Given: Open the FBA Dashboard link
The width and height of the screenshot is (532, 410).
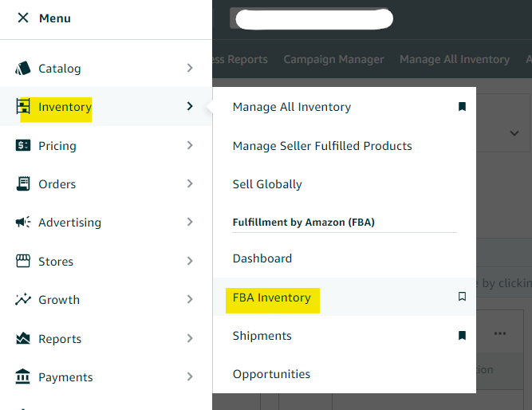Looking at the screenshot, I should [262, 258].
